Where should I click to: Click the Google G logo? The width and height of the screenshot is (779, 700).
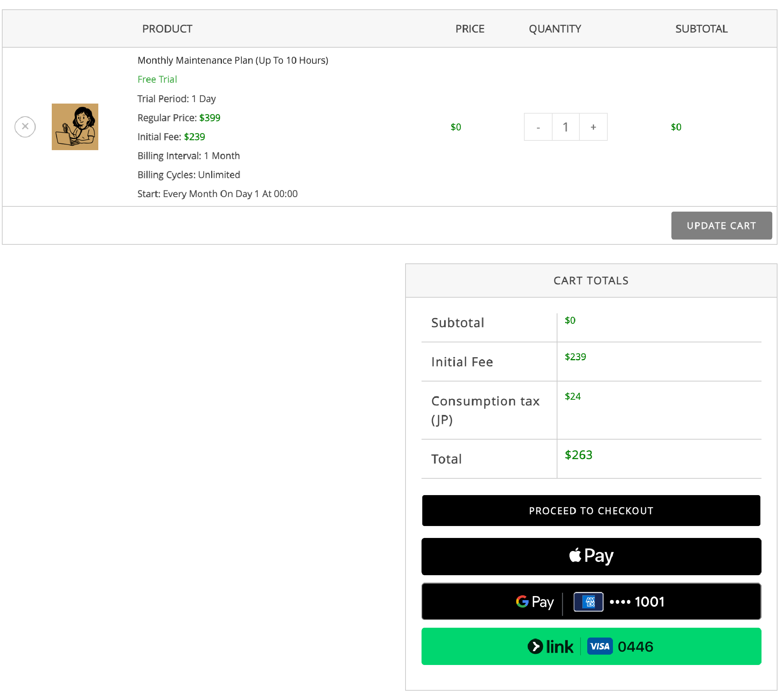[x=522, y=601]
